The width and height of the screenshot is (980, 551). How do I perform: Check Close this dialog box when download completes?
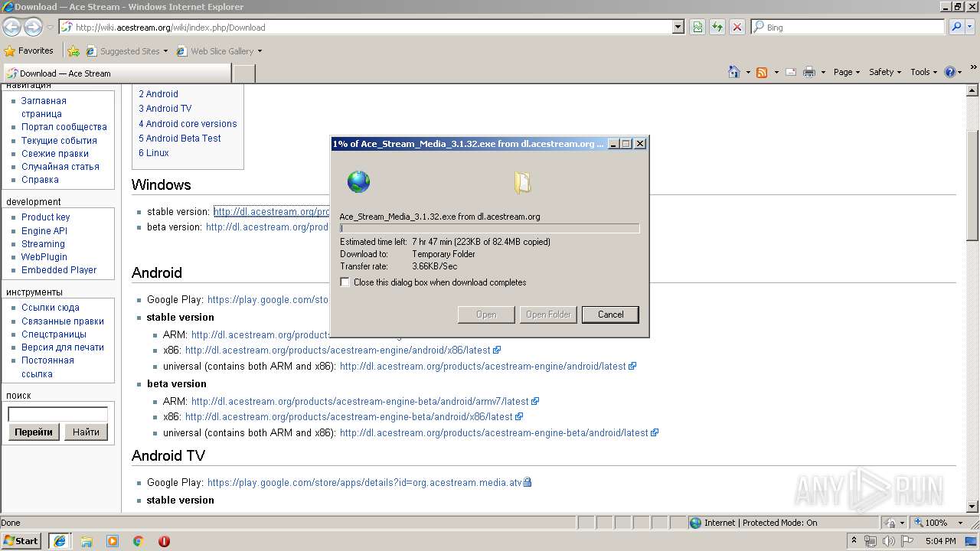(345, 282)
